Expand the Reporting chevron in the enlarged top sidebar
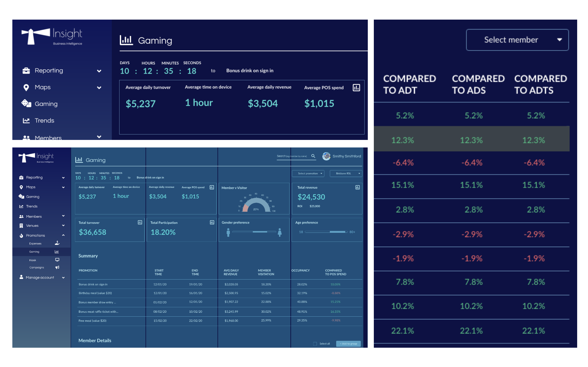Screen dimensions: 588x367 tap(99, 71)
